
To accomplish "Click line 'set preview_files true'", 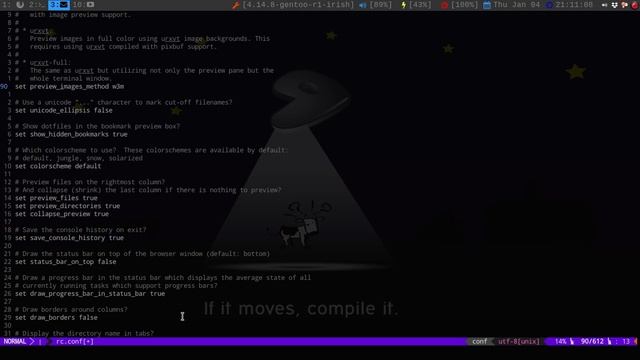I will [x=56, y=198].
